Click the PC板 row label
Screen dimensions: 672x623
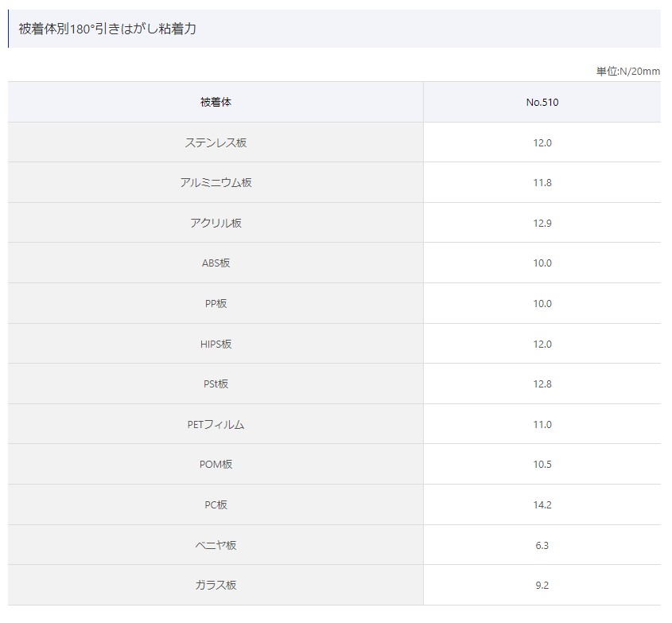(x=216, y=504)
